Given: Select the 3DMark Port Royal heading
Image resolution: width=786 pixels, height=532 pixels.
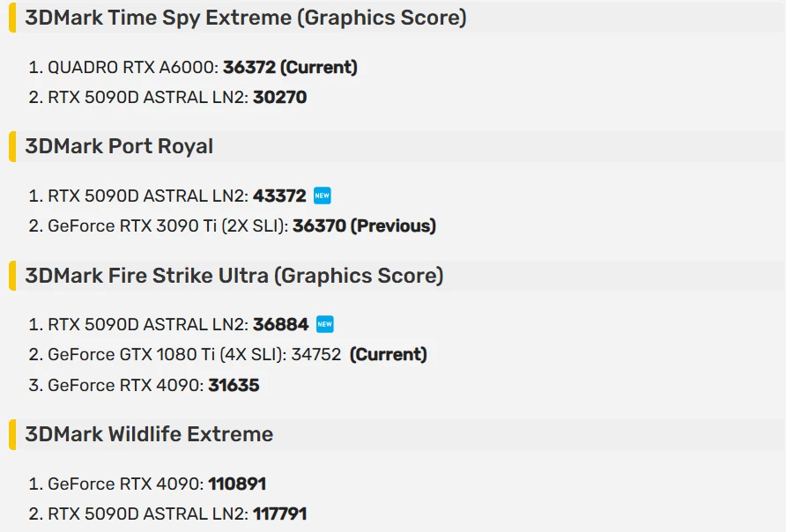Looking at the screenshot, I should tap(119, 146).
